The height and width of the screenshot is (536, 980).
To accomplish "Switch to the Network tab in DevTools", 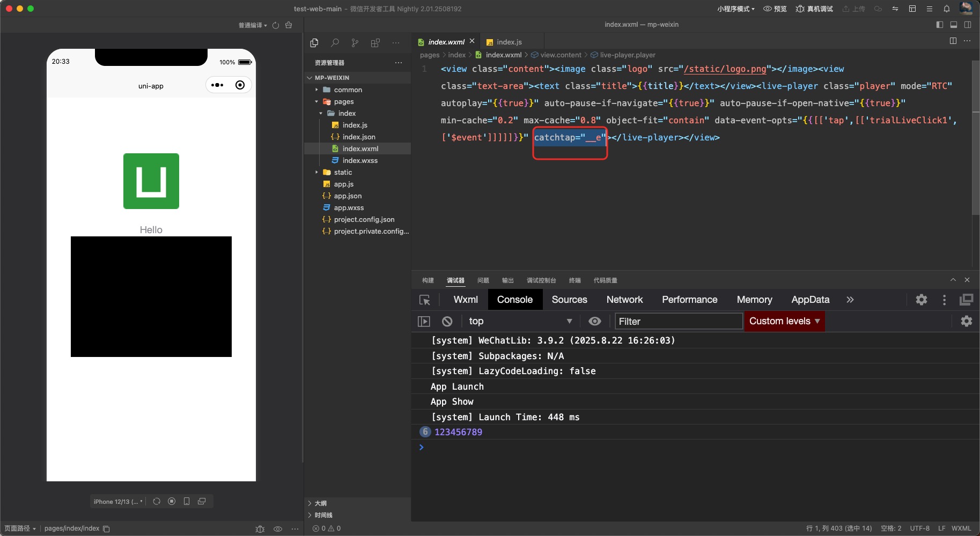I will pyautogui.click(x=624, y=300).
